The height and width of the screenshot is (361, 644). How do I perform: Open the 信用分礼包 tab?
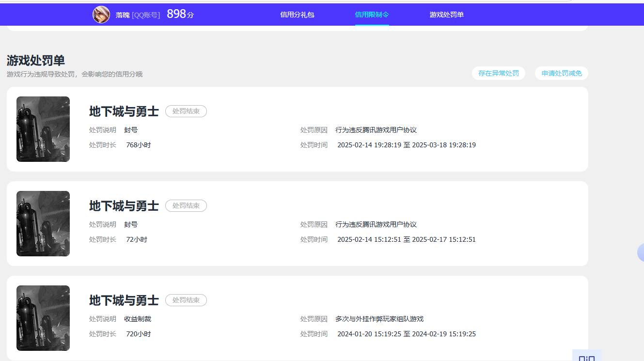pyautogui.click(x=297, y=15)
